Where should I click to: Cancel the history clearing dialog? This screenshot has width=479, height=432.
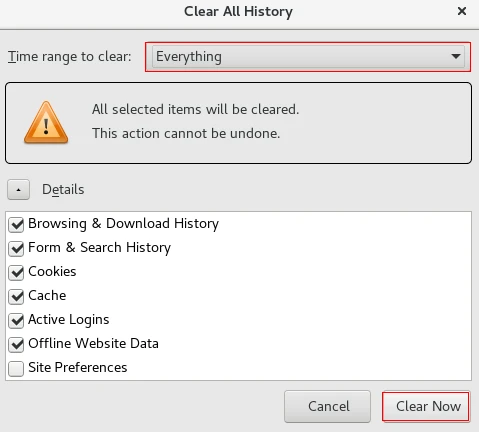(x=327, y=406)
